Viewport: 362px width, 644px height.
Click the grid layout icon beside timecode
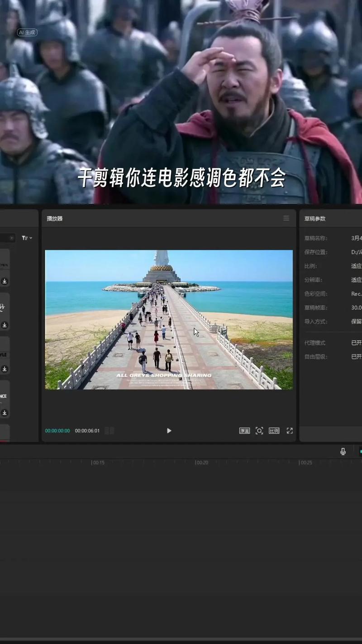click(x=110, y=431)
